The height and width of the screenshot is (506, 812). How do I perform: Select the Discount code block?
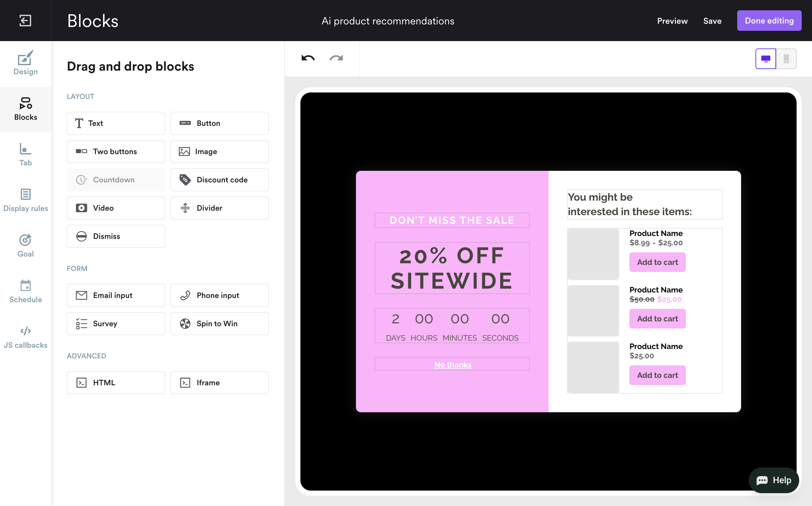pos(220,180)
